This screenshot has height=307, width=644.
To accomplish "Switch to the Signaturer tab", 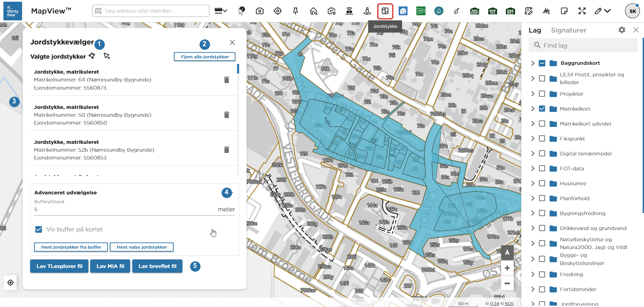I will tap(568, 30).
